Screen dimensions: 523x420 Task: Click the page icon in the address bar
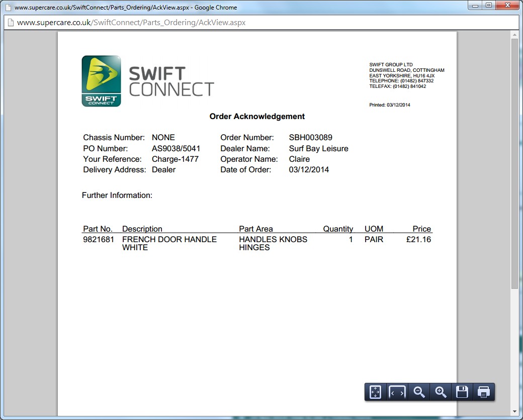(x=11, y=23)
